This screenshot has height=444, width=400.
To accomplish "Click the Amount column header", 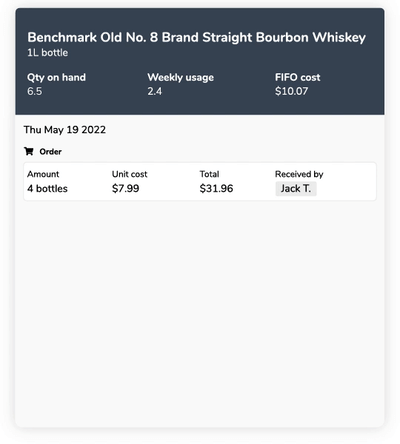I will pos(43,174).
